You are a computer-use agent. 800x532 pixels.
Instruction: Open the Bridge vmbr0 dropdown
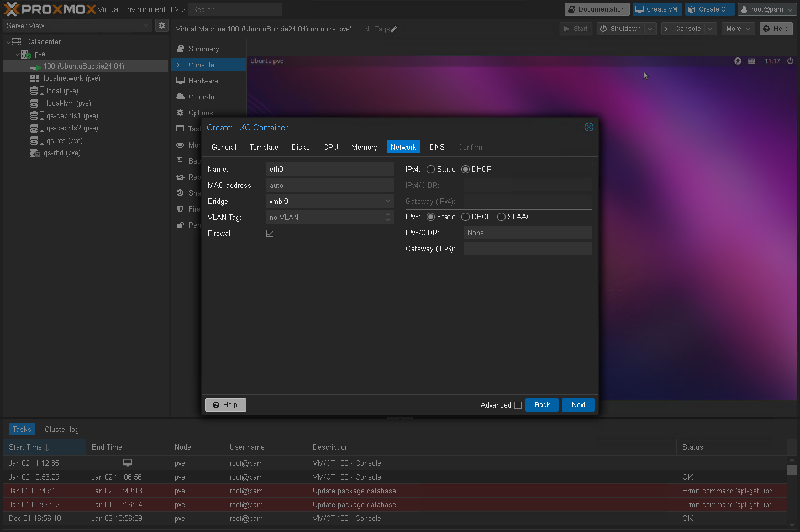(x=330, y=202)
